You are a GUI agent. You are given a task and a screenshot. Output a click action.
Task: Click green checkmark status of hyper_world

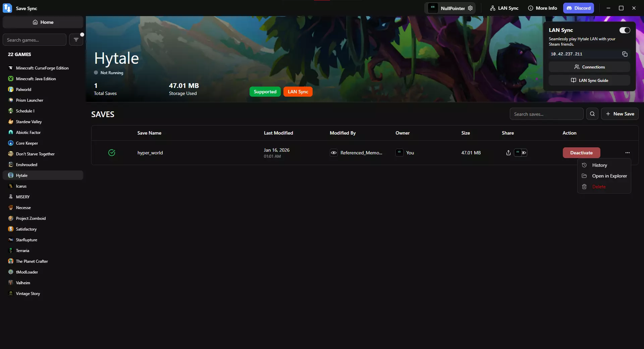tap(112, 153)
